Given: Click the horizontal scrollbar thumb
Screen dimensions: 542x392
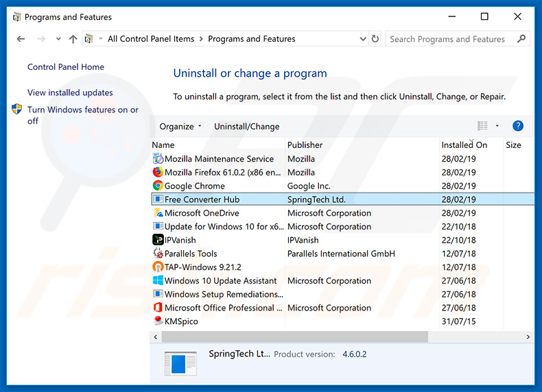Looking at the screenshot, I should point(295,336).
